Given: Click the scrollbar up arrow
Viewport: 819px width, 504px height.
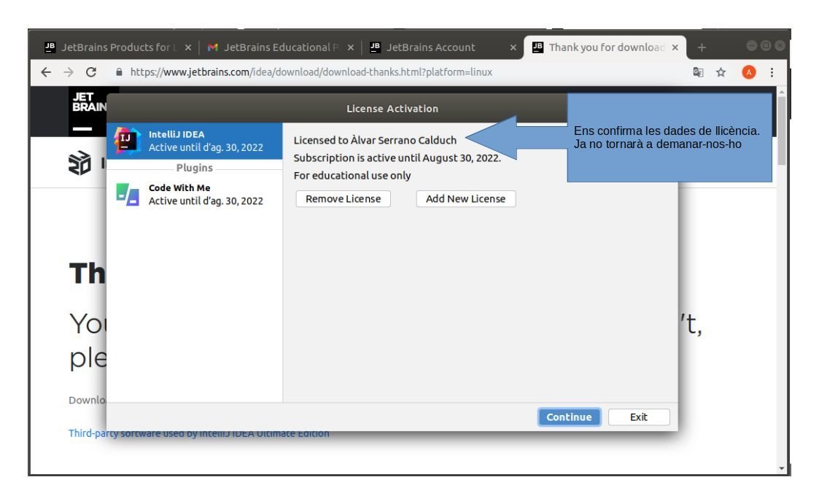Looking at the screenshot, I should click(781, 92).
